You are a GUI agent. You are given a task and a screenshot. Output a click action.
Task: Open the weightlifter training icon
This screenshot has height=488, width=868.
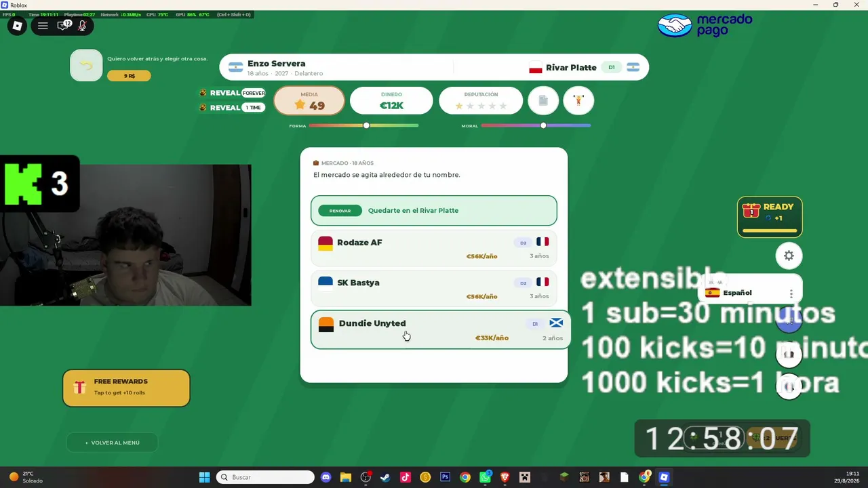point(578,101)
